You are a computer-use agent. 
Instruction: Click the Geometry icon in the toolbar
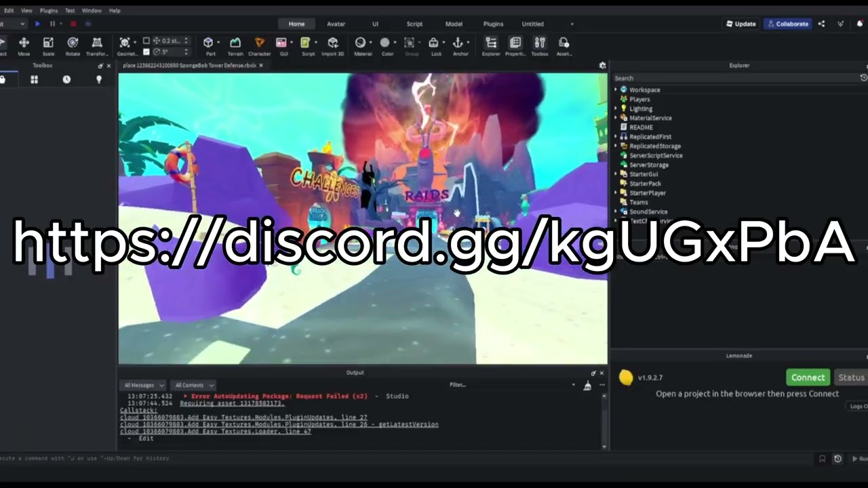click(x=125, y=43)
